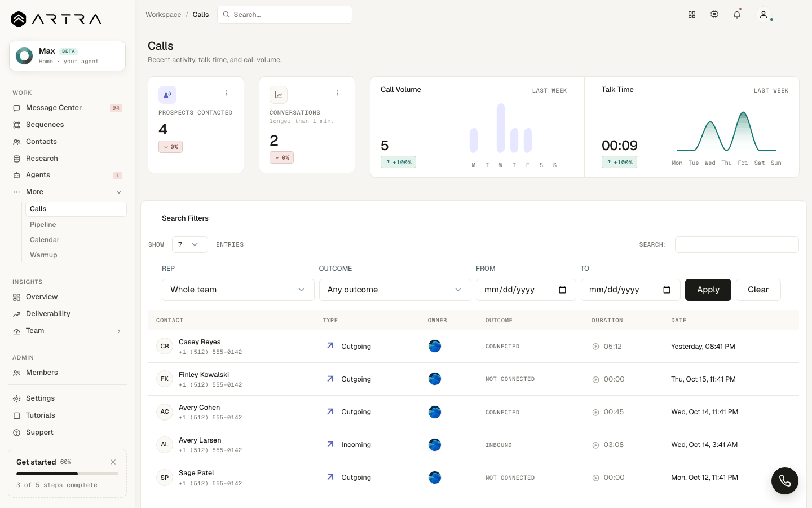The height and width of the screenshot is (508, 812).
Task: Clear the search filters
Action: 758,290
